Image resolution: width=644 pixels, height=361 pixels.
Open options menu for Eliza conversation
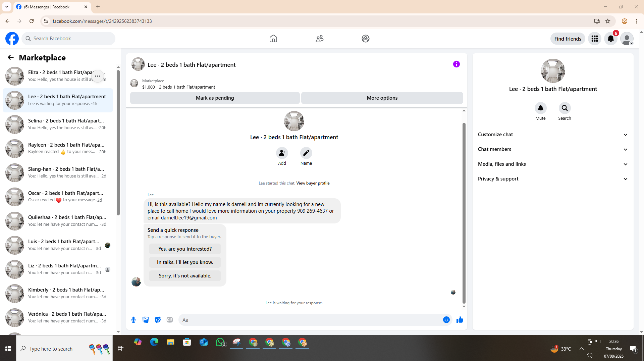point(98,76)
